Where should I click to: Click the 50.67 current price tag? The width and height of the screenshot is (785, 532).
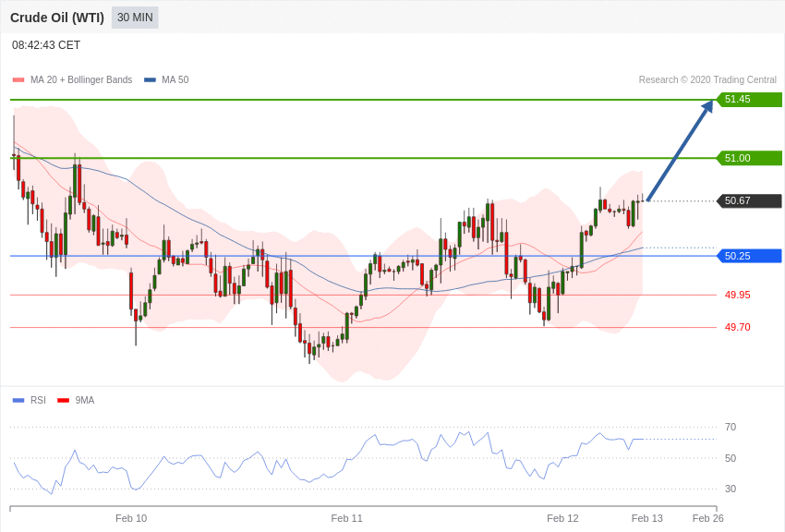pyautogui.click(x=750, y=200)
